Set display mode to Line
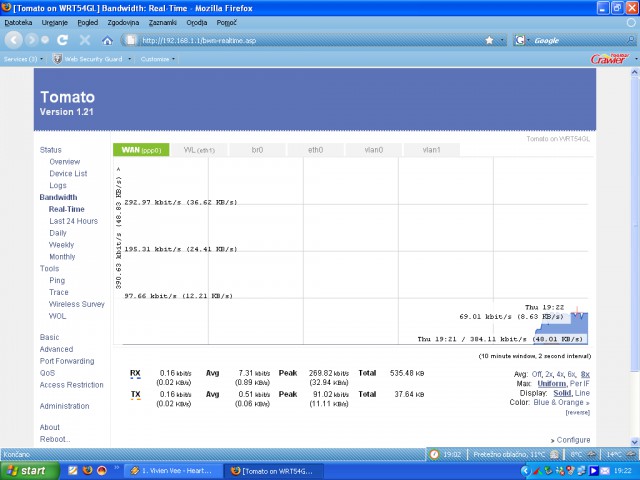 (x=582, y=393)
